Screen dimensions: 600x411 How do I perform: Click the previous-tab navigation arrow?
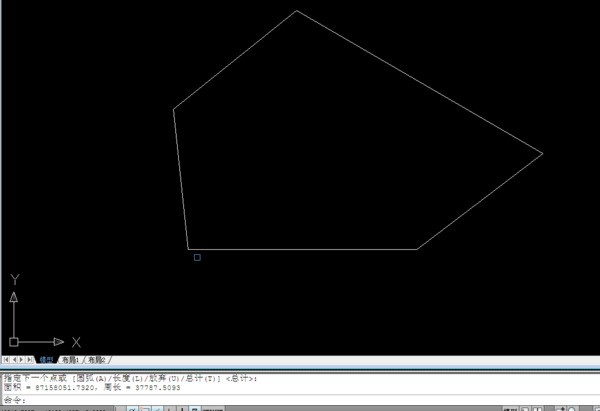coord(14,359)
